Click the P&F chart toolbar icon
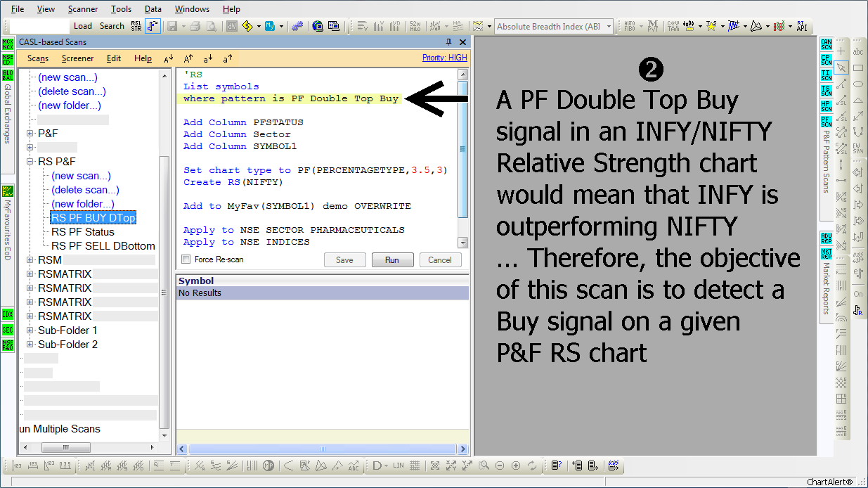 point(153,26)
